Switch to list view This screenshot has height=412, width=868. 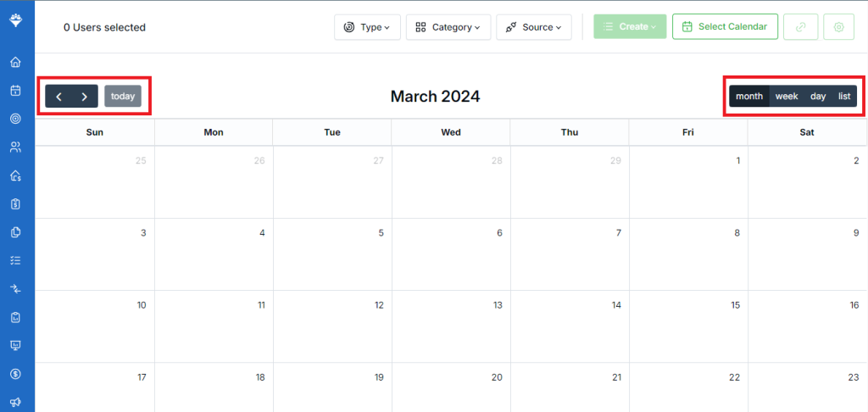844,97
